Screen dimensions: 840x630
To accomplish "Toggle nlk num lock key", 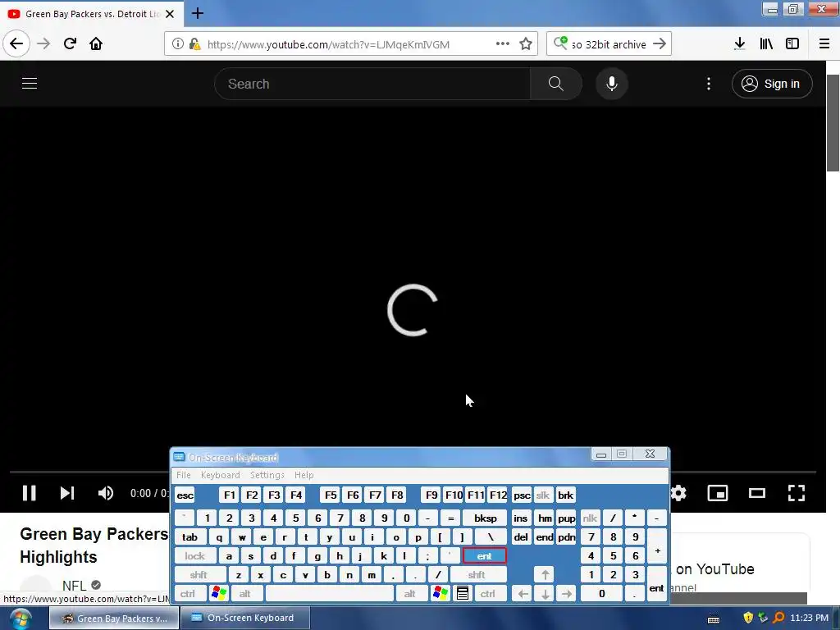I will click(590, 518).
